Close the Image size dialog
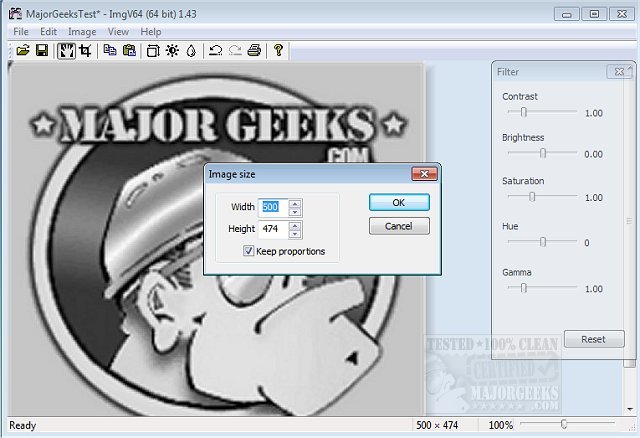Image resolution: width=640 pixels, height=438 pixels. [x=424, y=174]
